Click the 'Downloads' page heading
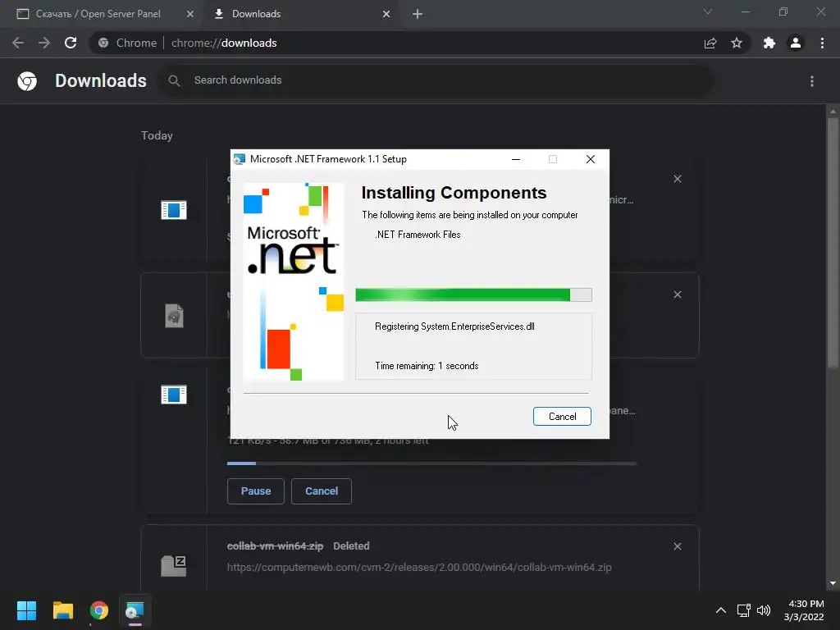 (101, 80)
